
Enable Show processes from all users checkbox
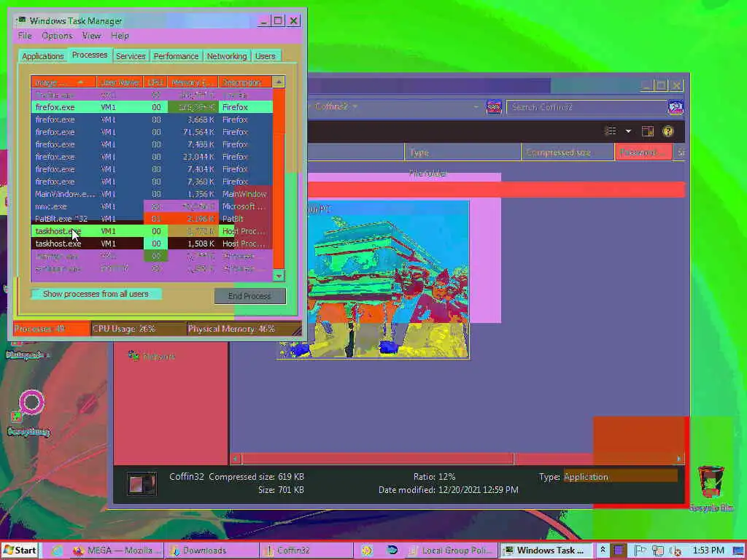click(x=36, y=294)
